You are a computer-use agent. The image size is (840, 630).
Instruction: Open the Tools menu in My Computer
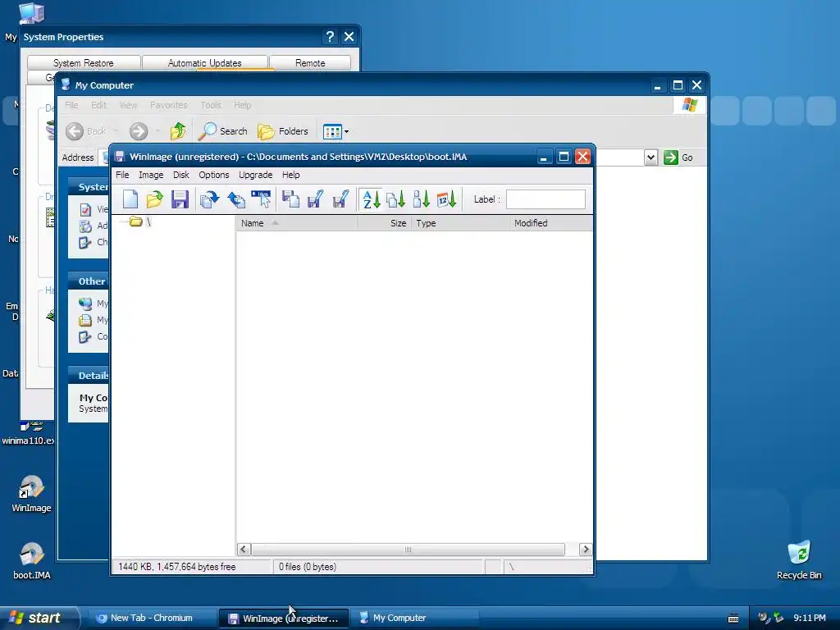point(211,105)
